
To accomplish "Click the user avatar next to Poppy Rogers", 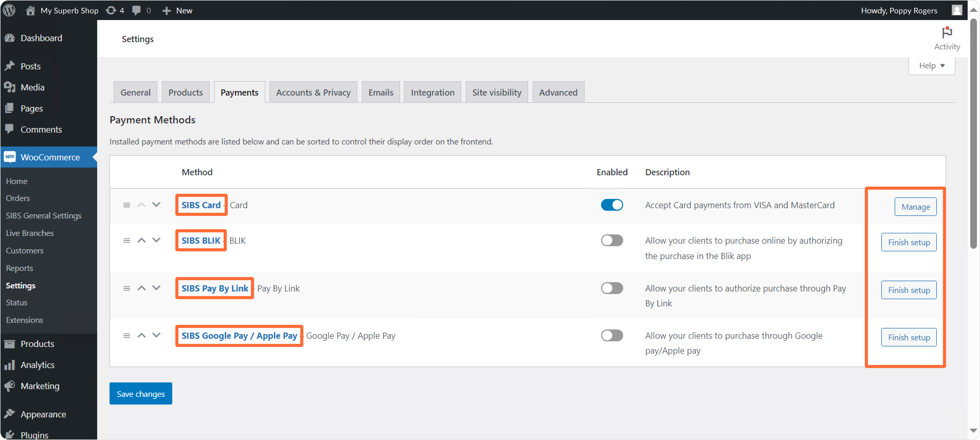I will (x=957, y=10).
